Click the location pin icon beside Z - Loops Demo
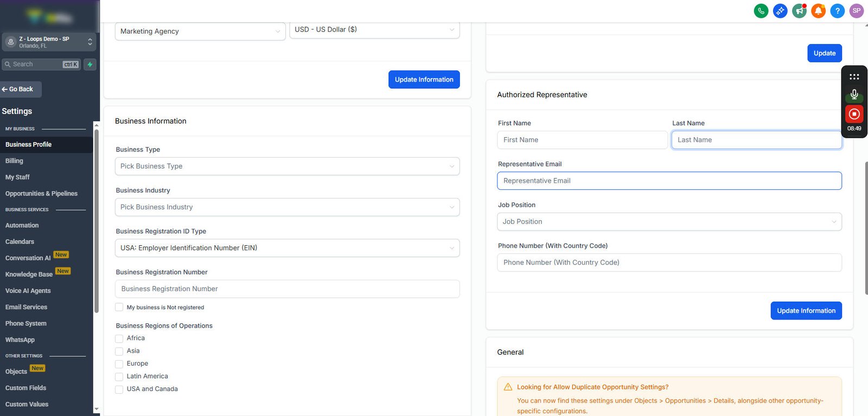 [11, 42]
